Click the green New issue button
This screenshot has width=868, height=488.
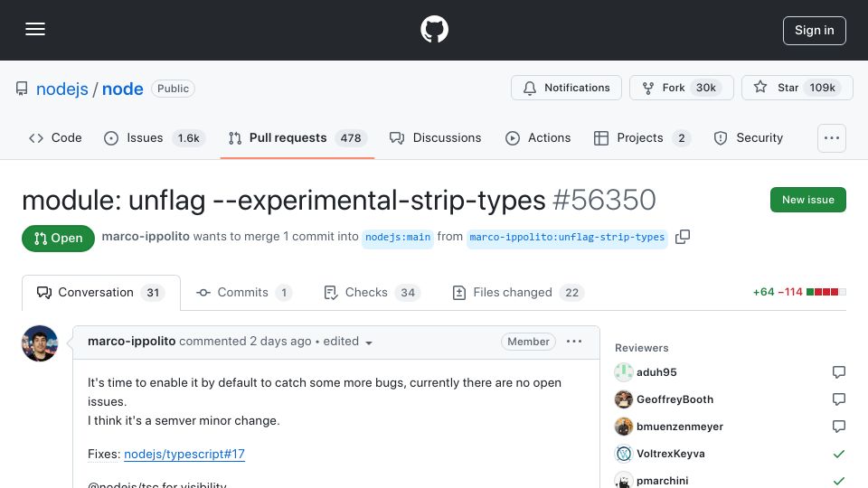tap(807, 200)
